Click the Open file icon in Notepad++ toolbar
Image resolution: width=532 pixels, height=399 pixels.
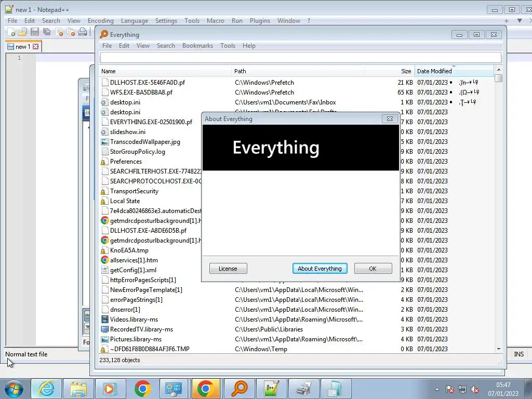pyautogui.click(x=23, y=32)
